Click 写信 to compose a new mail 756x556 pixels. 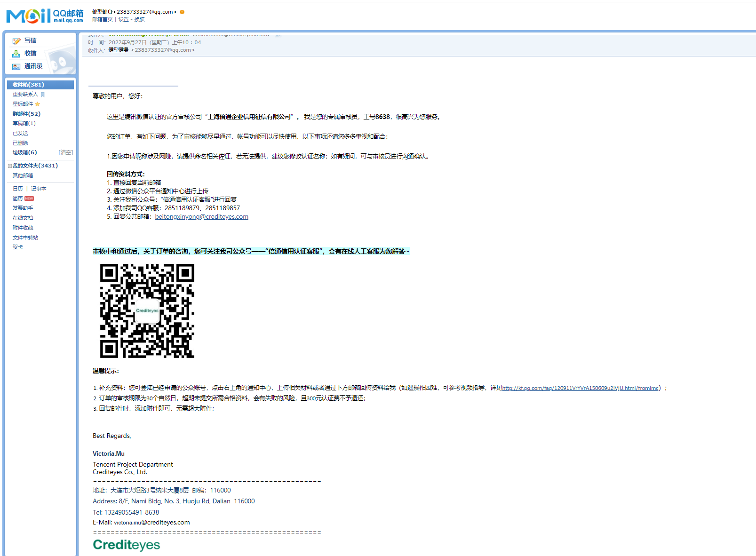click(x=31, y=41)
